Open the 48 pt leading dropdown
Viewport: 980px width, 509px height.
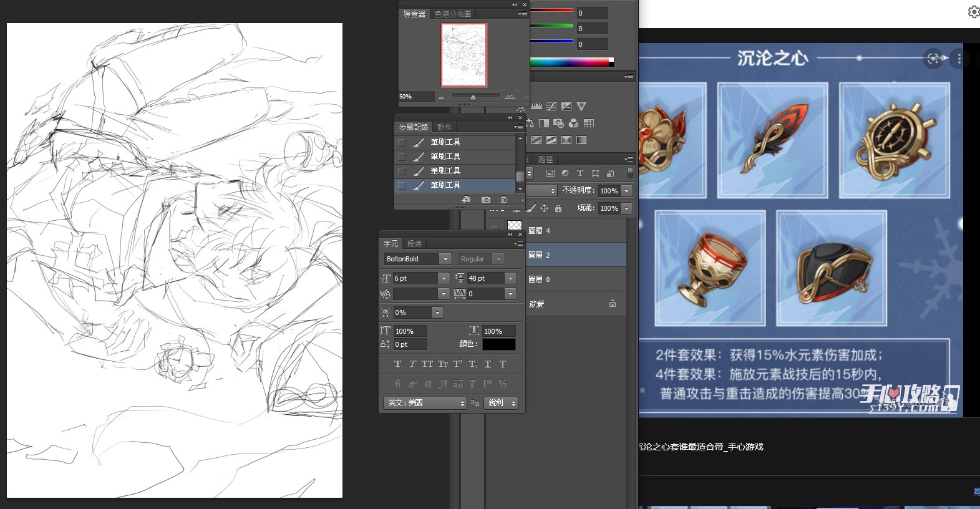point(510,278)
